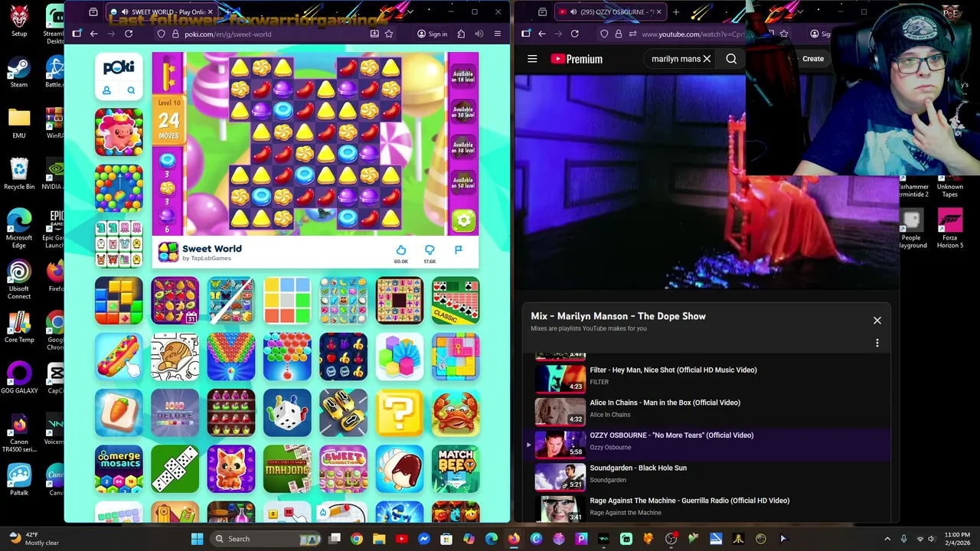Click the YouTube search magnifier button
This screenshot has height=551, width=980.
coord(731,59)
